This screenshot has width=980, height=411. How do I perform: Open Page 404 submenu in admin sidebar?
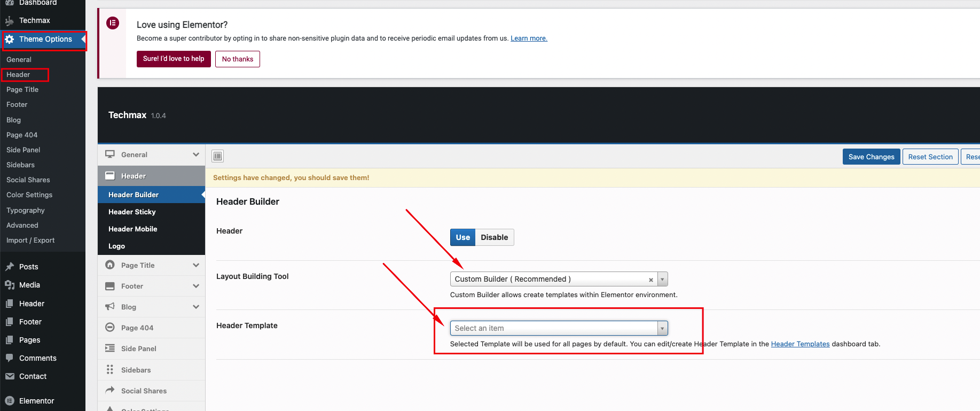click(x=22, y=135)
